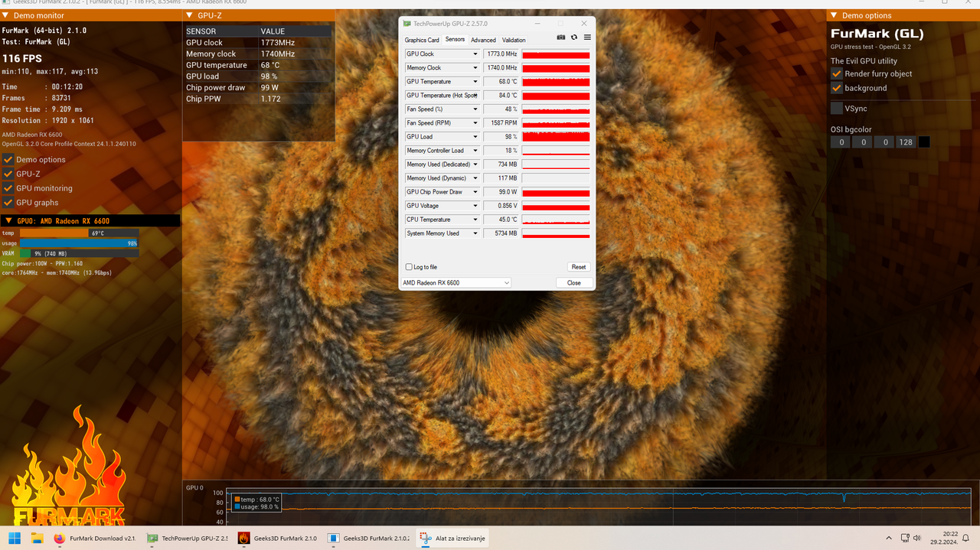Screen dimensions: 980x550
Task: Open Fan Speed (RPM) sensor dropdown
Action: 475,123
